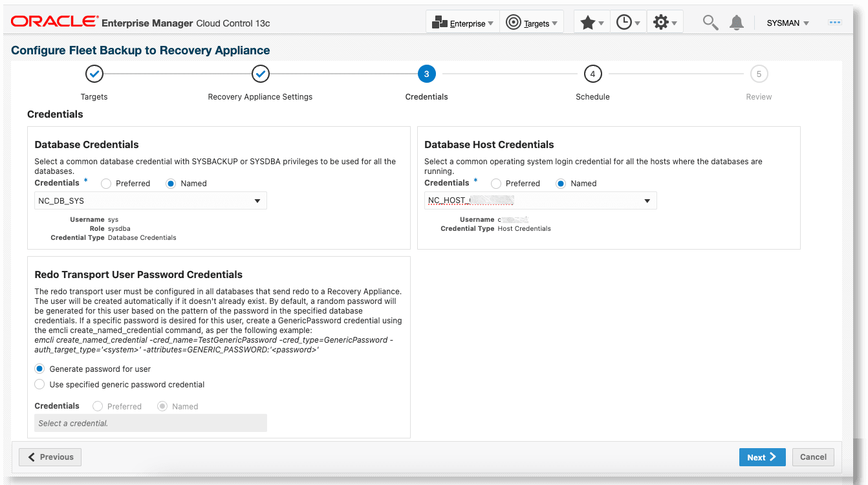The image size is (868, 485).
Task: Click the ellipsis icon next to SYSMAN
Action: click(834, 21)
